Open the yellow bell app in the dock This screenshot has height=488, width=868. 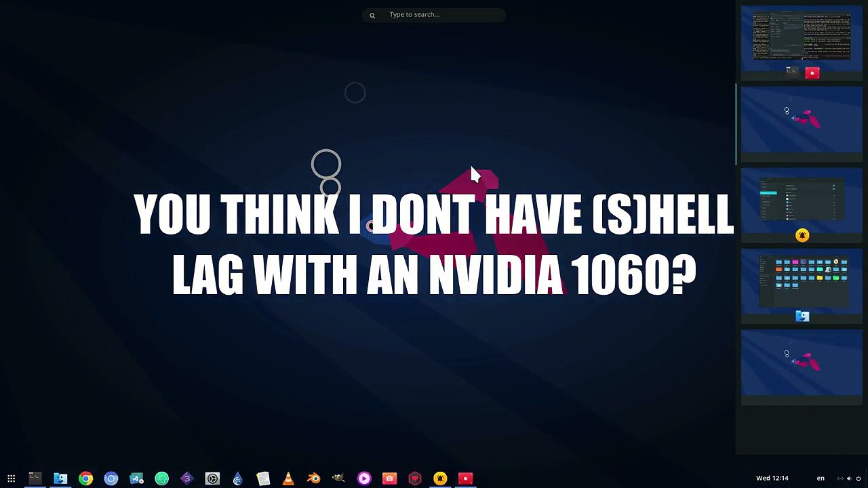pyautogui.click(x=440, y=479)
